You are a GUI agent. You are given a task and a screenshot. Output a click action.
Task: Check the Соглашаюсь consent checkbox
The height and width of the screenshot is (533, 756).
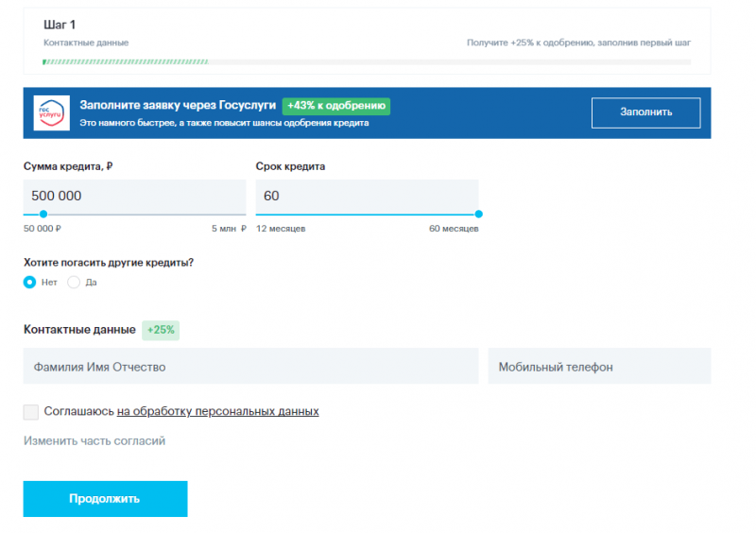31,412
